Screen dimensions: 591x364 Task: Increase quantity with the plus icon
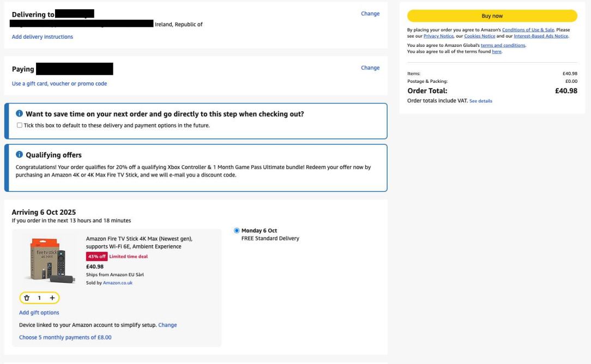52,298
